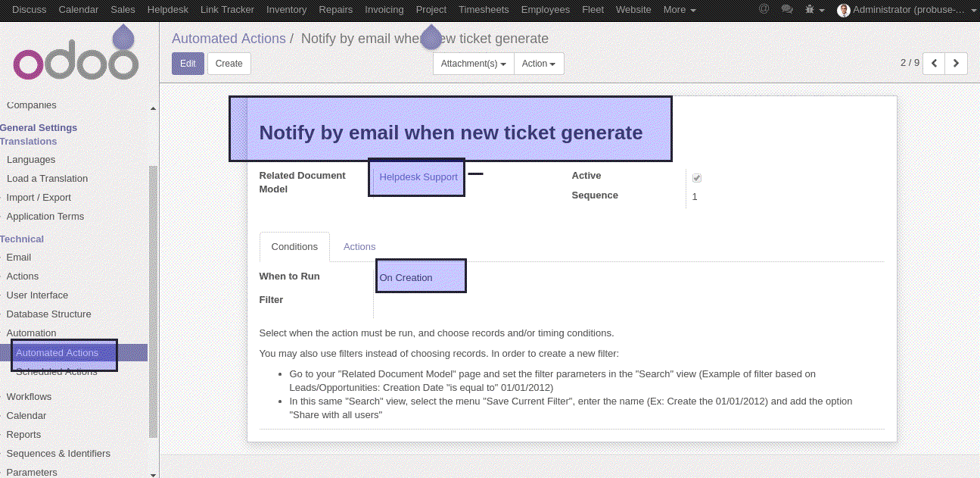Open the Project menu
The image size is (980, 478).
coord(431,10)
